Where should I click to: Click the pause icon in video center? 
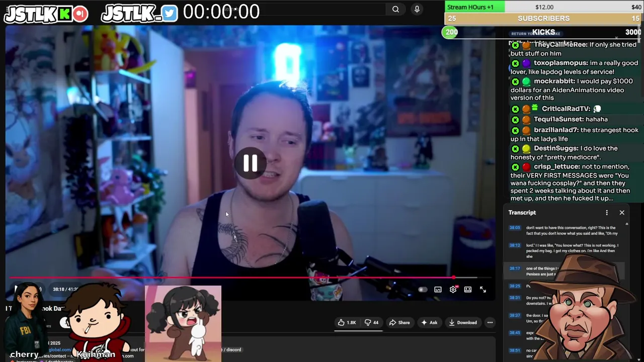coord(250,163)
